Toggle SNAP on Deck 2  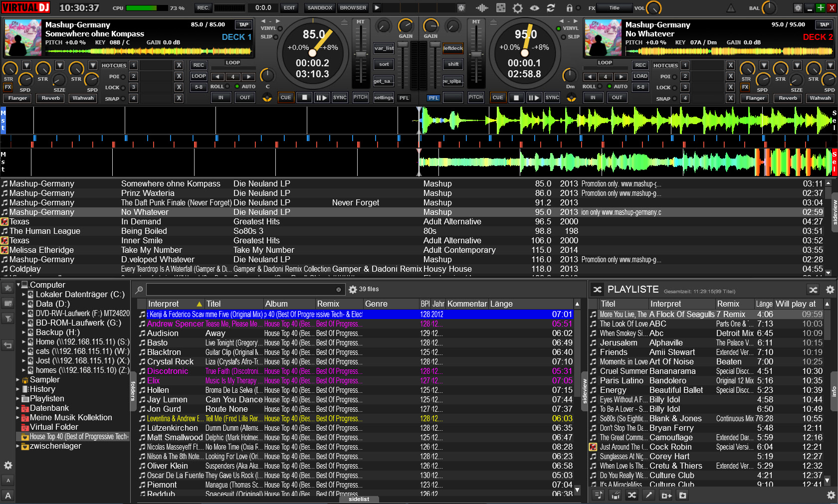click(674, 99)
